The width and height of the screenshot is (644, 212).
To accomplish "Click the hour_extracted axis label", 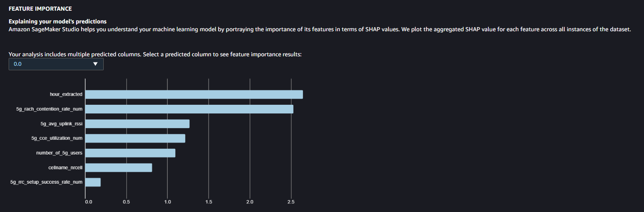I will (x=66, y=94).
